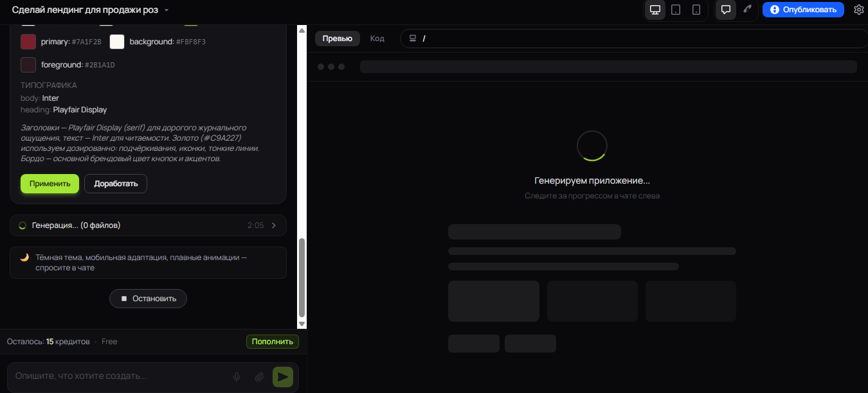The height and width of the screenshot is (393, 868).
Task: Click the Пополнить button
Action: pyautogui.click(x=273, y=342)
